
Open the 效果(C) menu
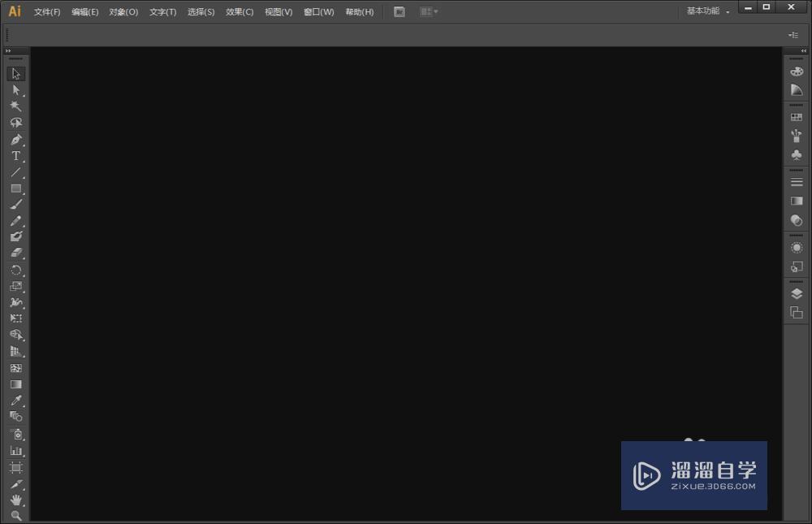point(240,12)
